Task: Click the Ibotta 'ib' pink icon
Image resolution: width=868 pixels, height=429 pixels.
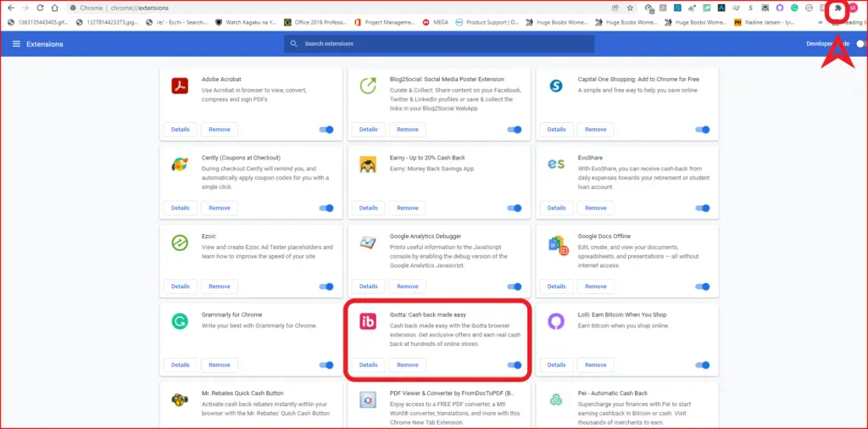Action: [368, 321]
